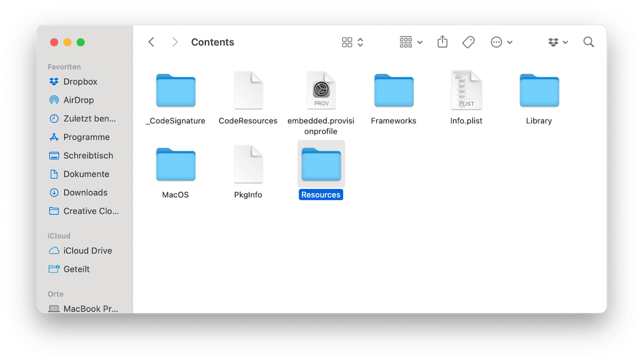Open the _CodeSignature folder icon
644x362 pixels.
click(x=176, y=91)
